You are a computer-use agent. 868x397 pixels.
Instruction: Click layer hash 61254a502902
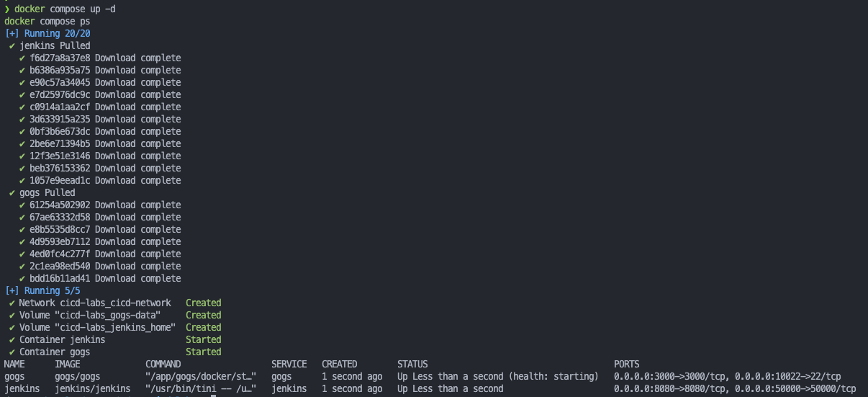[x=60, y=205]
